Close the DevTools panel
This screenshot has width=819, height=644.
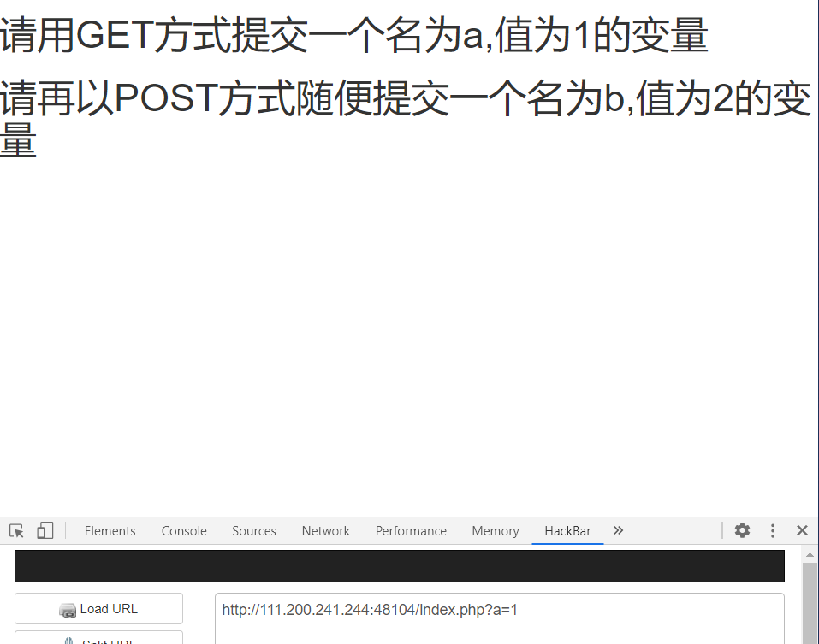[x=802, y=531]
